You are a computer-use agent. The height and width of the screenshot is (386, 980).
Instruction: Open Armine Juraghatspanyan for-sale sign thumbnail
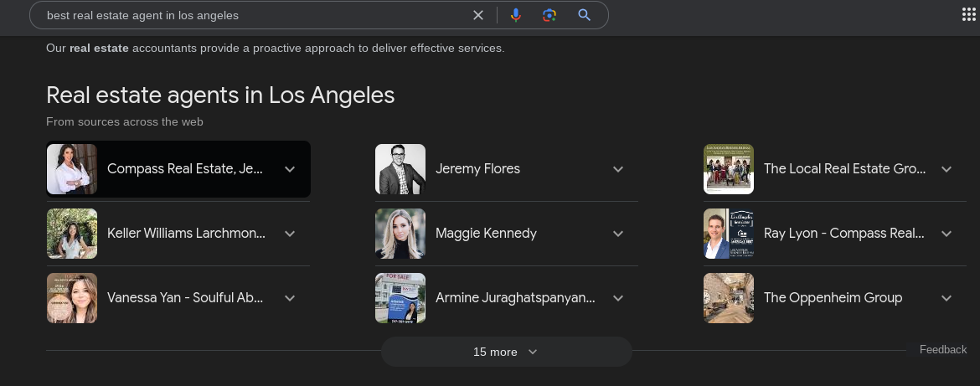pyautogui.click(x=400, y=298)
